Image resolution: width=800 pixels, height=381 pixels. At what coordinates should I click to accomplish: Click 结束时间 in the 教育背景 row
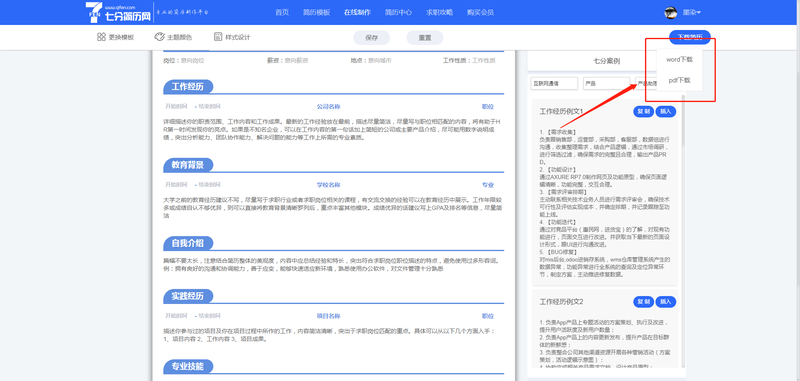[210, 185]
